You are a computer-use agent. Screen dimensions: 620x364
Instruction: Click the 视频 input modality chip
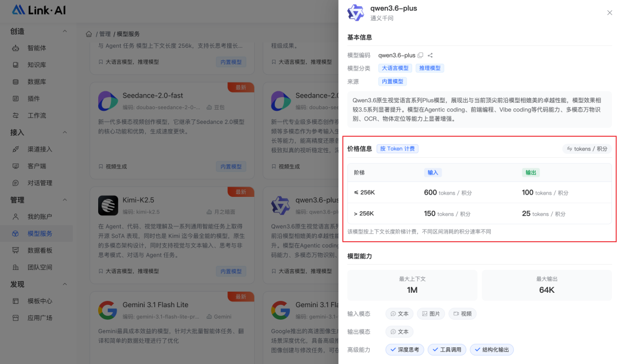462,313
